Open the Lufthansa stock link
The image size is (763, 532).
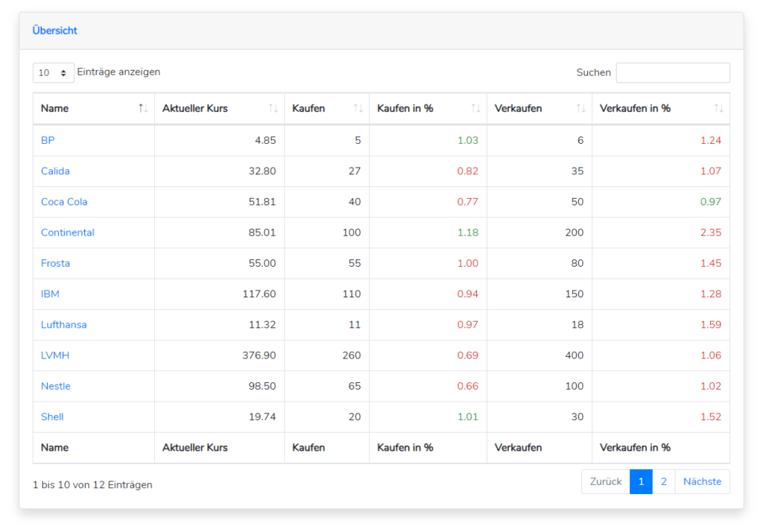(x=64, y=324)
